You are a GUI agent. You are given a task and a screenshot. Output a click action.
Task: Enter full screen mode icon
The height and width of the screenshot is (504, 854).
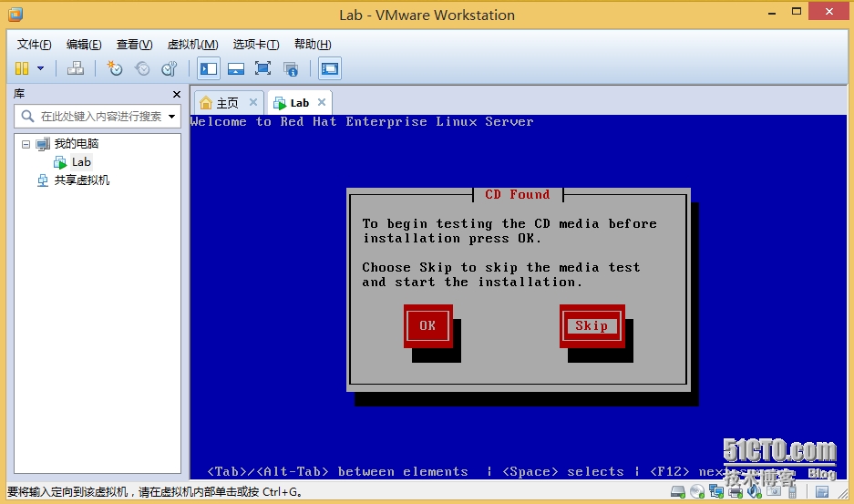point(263,68)
